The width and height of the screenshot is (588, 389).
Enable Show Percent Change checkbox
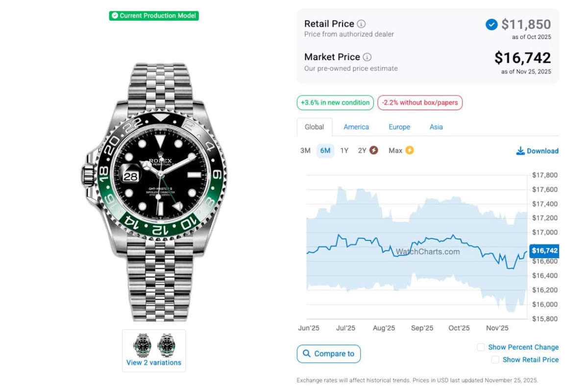coord(481,347)
